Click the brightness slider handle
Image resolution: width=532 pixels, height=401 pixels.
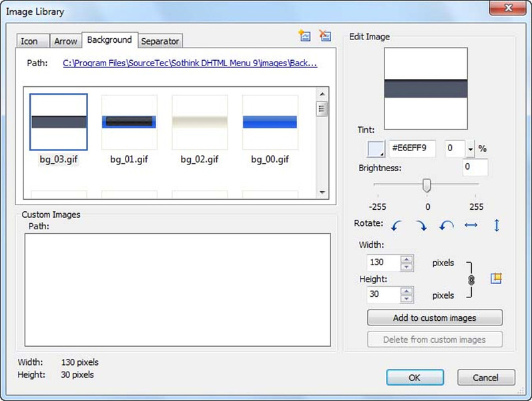click(x=427, y=186)
